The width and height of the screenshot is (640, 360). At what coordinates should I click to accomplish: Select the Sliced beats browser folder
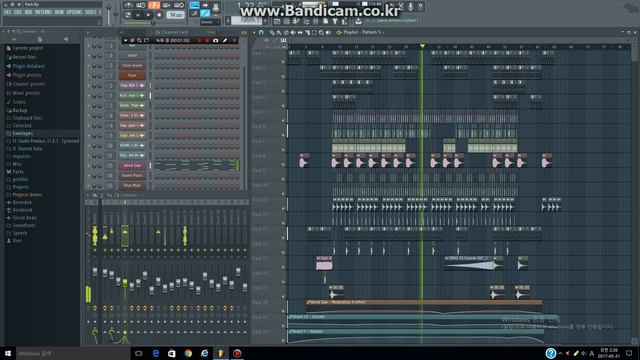21,218
